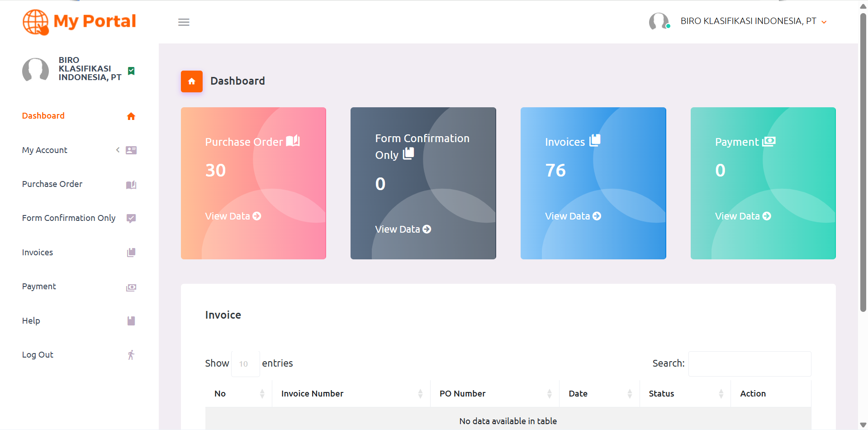Viewport: 868px width, 430px height.
Task: Click the book icon on Purchase Order card
Action: click(293, 141)
